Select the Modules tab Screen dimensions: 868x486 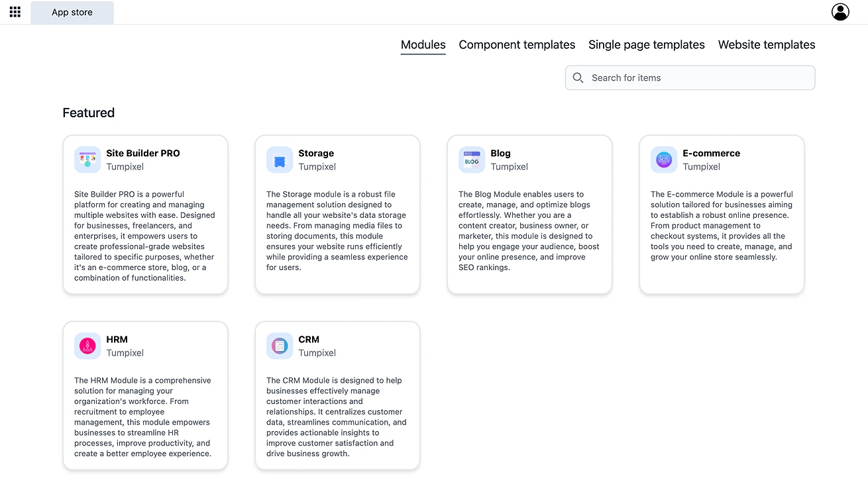423,45
